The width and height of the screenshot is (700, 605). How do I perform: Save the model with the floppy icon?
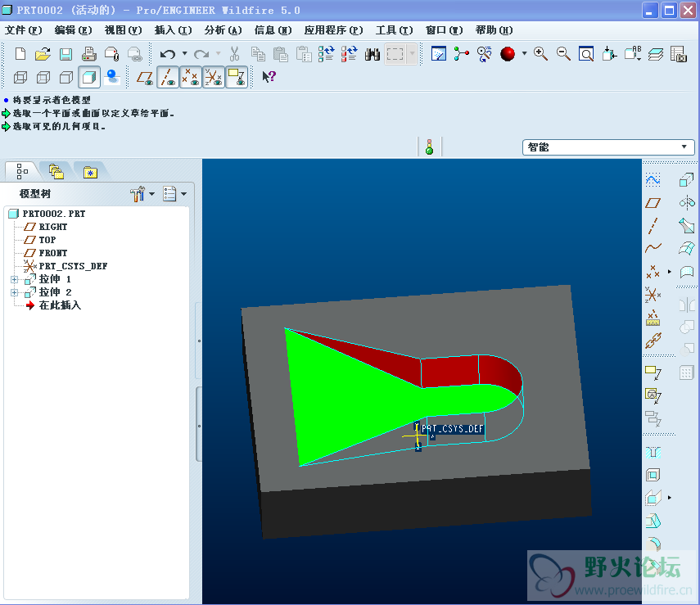click(66, 54)
